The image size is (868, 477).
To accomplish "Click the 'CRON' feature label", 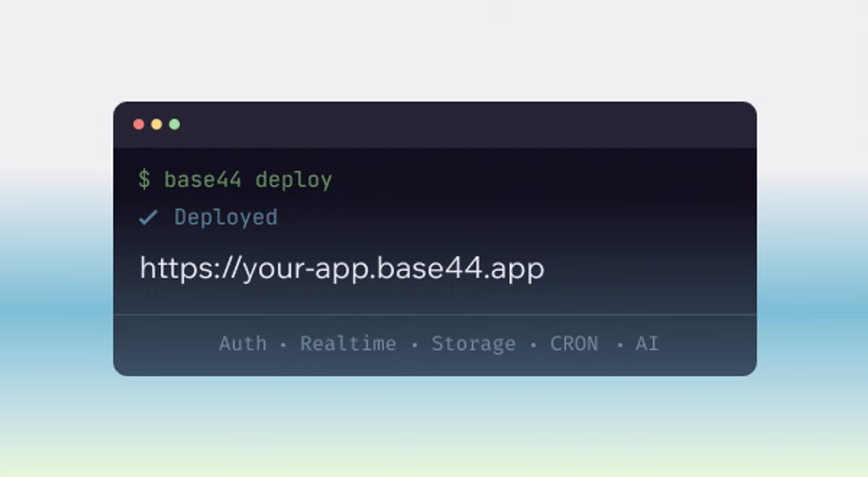I will point(574,343).
